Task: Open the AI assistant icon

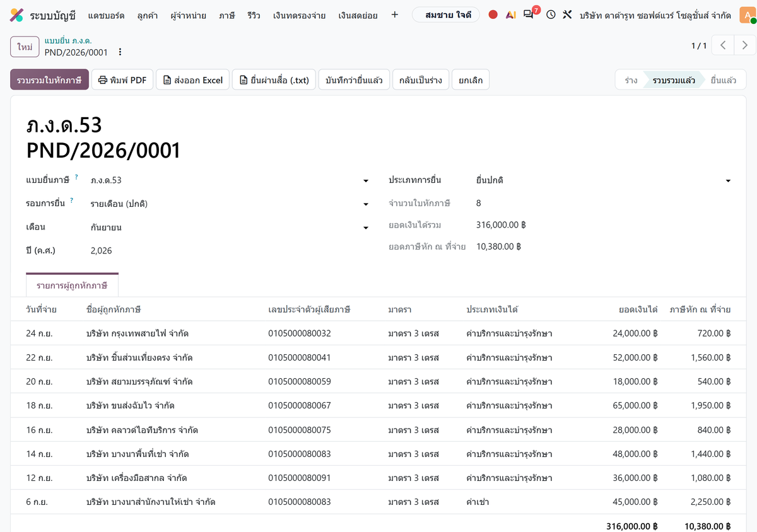Action: coord(511,14)
